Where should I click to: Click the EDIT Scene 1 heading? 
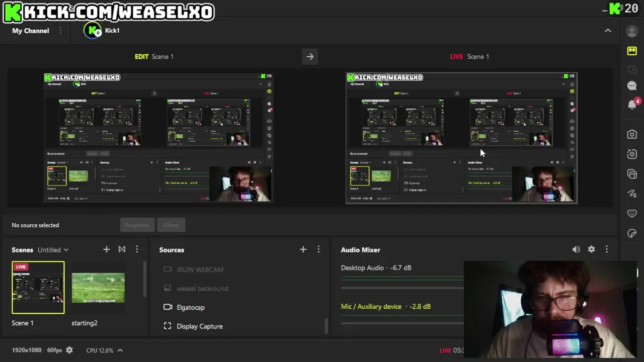tap(154, 57)
